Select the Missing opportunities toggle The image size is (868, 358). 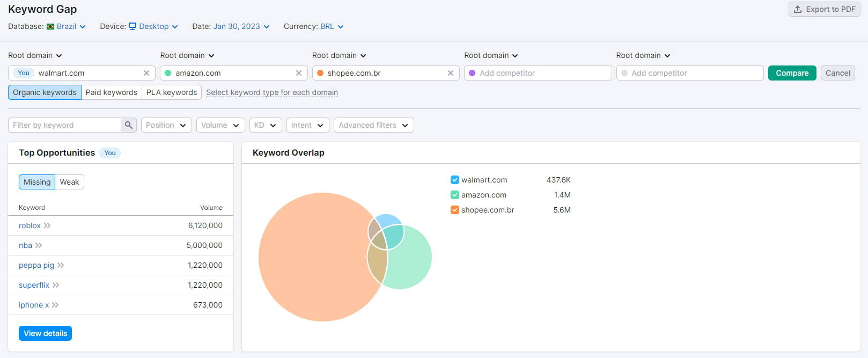coord(37,182)
